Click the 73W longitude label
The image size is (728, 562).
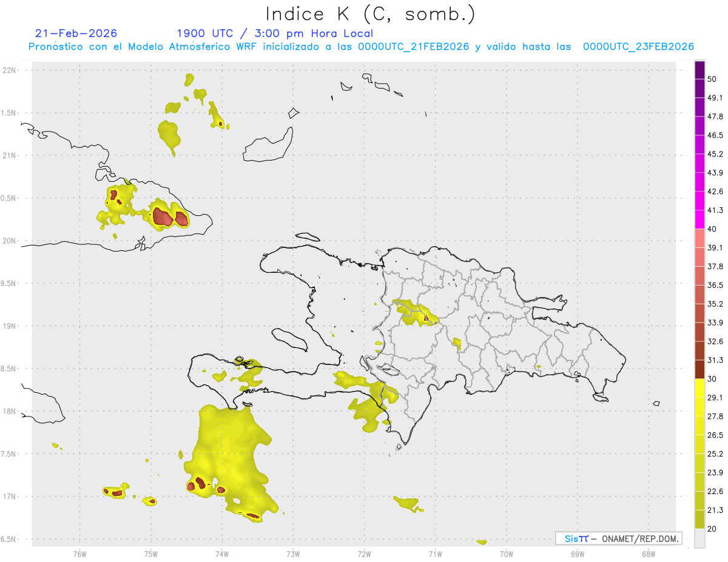tap(293, 554)
